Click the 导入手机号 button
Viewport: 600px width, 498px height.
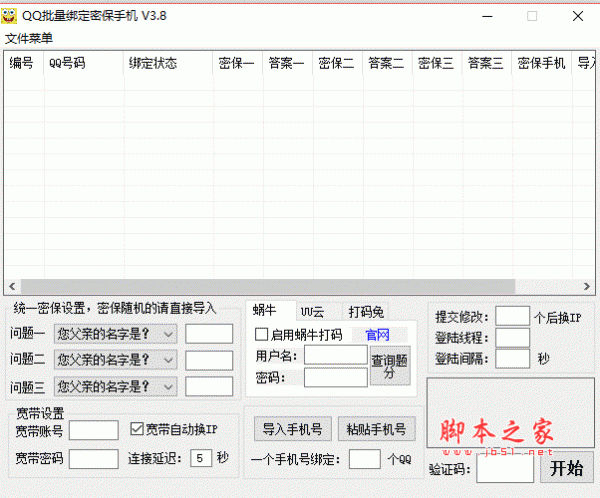point(291,429)
